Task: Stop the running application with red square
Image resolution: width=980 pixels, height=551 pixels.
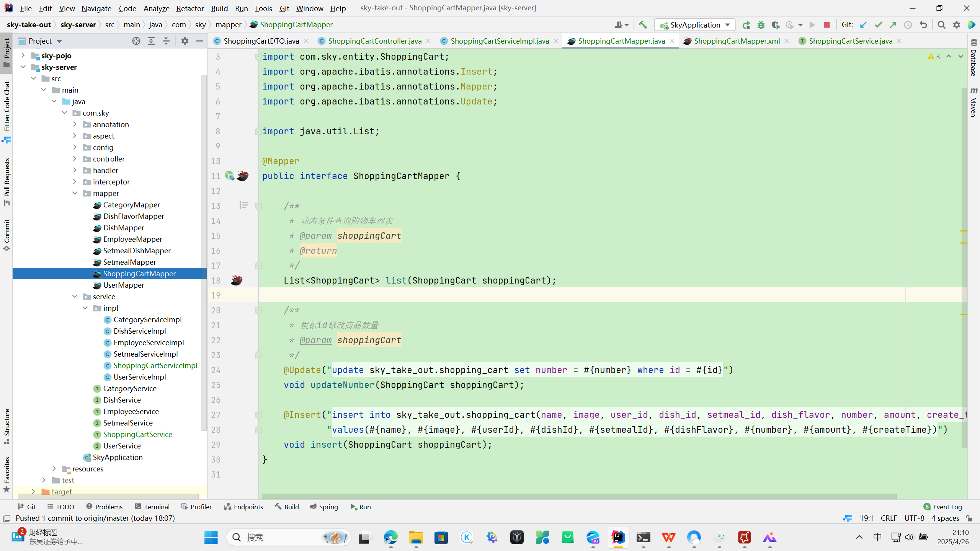Action: pos(827,25)
